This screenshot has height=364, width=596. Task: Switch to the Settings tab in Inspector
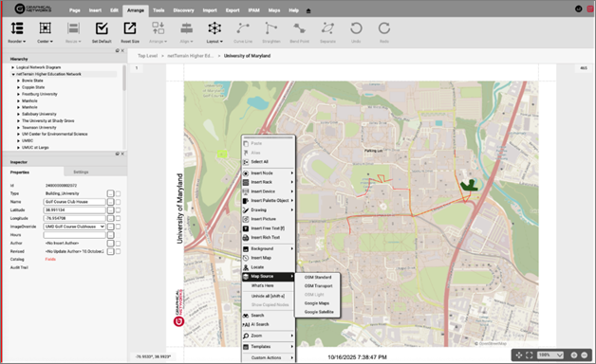[x=81, y=173]
